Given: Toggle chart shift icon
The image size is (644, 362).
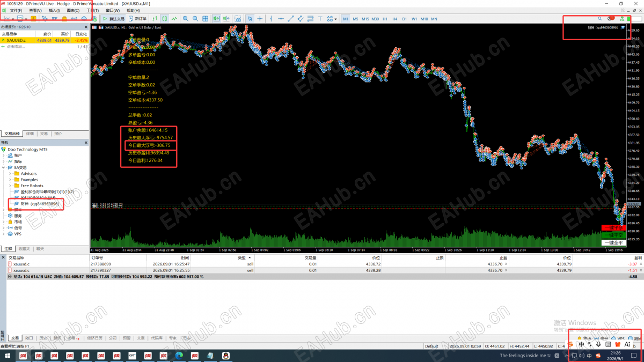Looking at the screenshot, I should pos(226,19).
